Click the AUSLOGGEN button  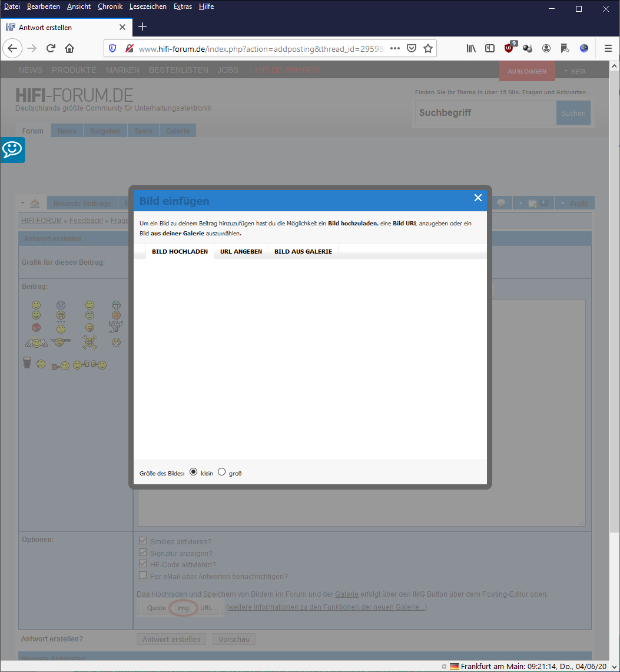click(x=527, y=71)
